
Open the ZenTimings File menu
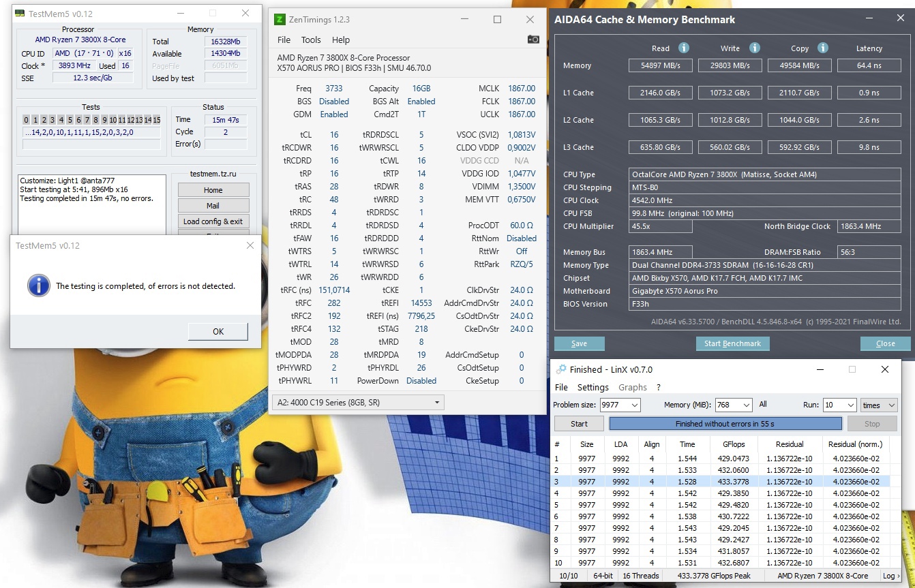284,40
